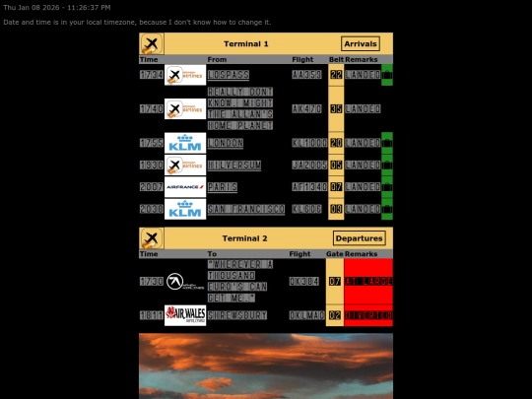Open the SAN FRANCISCO origin link
Screen dimensions: 532x399
pos(246,209)
